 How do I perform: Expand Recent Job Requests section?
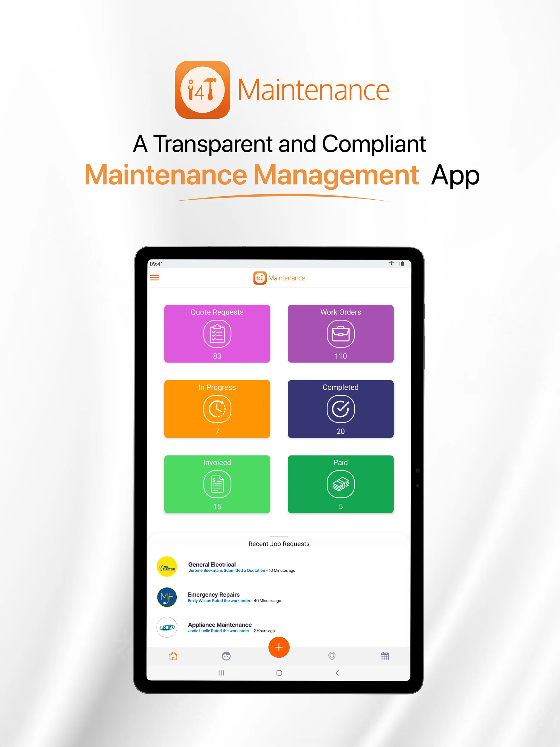[x=281, y=536]
